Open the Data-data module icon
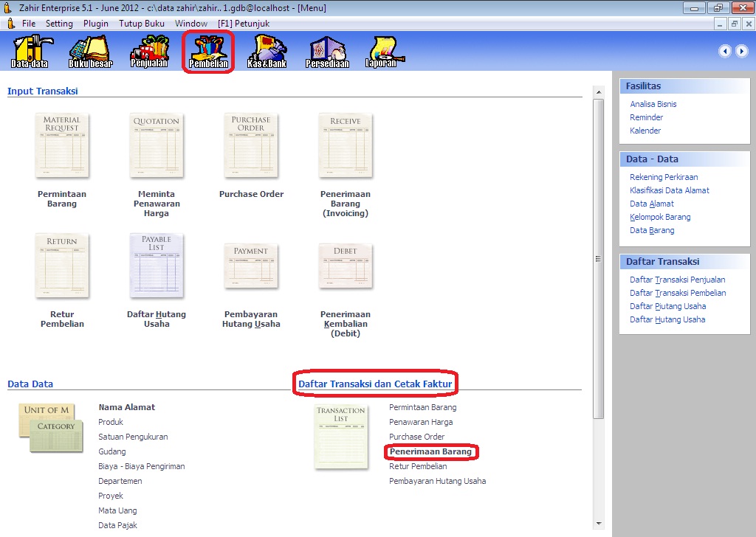The height and width of the screenshot is (537, 756). click(30, 52)
